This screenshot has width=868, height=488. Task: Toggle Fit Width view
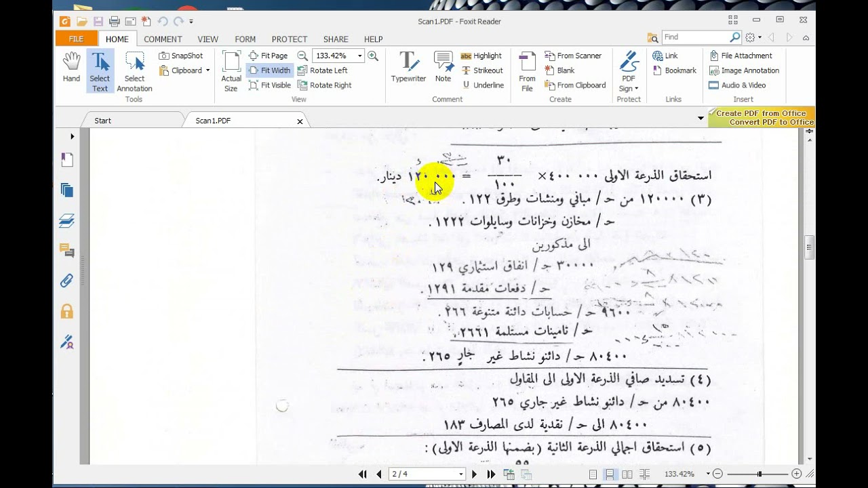[269, 70]
